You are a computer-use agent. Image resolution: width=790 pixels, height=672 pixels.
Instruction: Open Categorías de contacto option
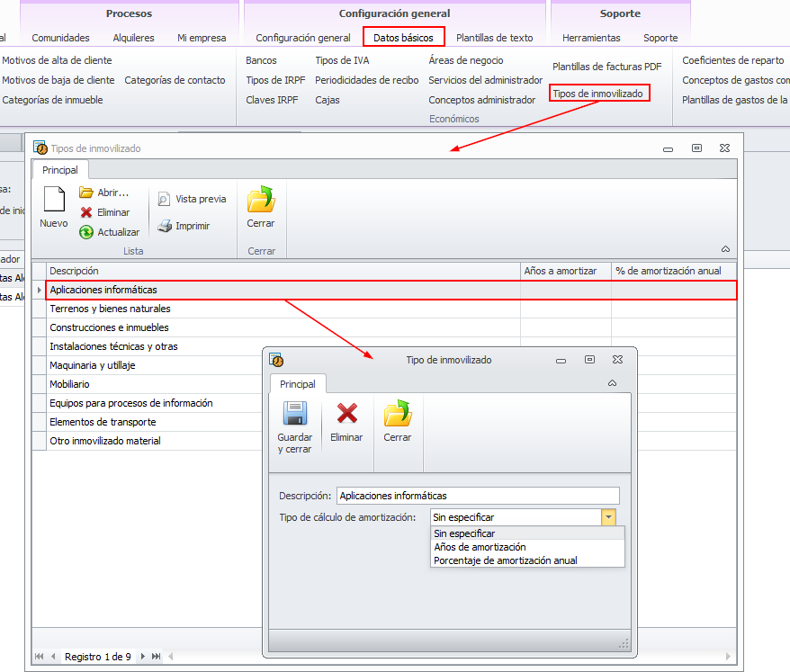click(x=175, y=80)
